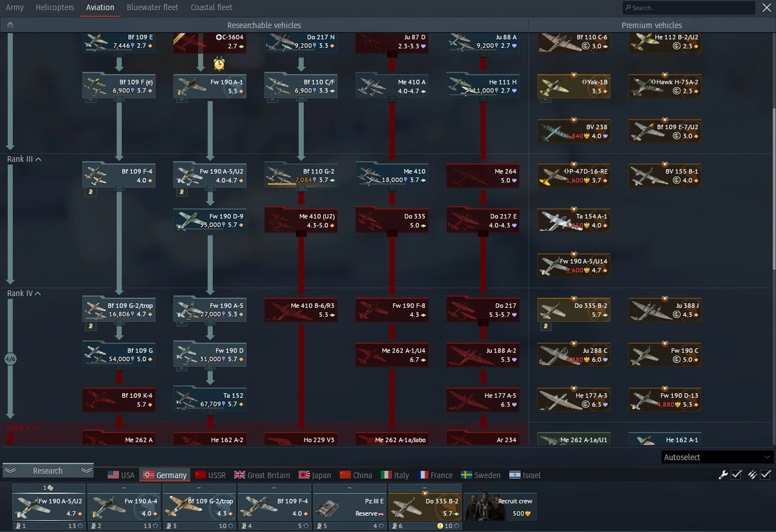Select the premium Ta 154 A-1 aircraft

pyautogui.click(x=573, y=220)
